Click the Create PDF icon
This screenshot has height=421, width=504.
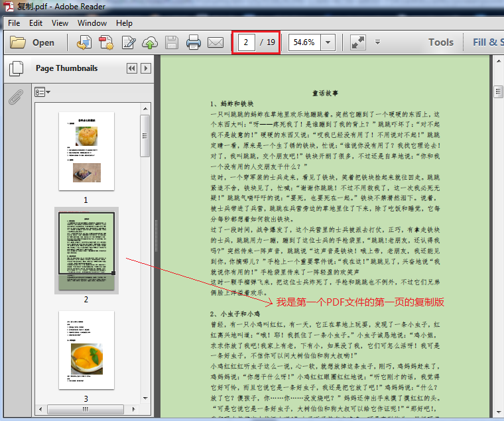(106, 42)
